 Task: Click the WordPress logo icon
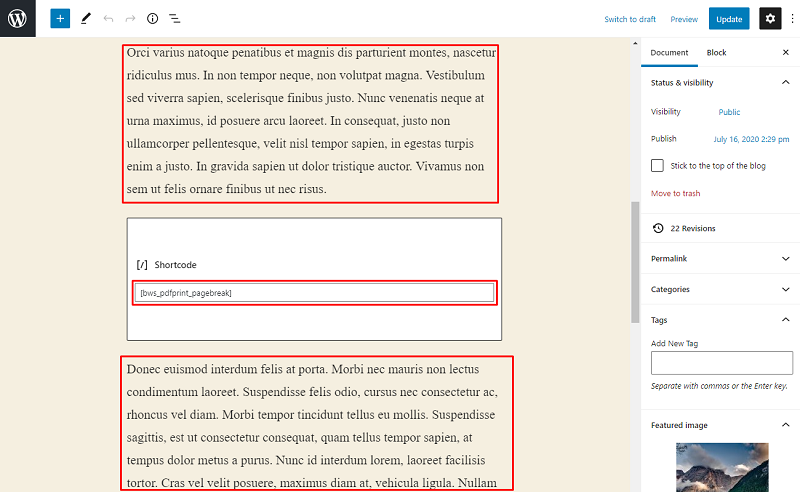[x=17, y=18]
